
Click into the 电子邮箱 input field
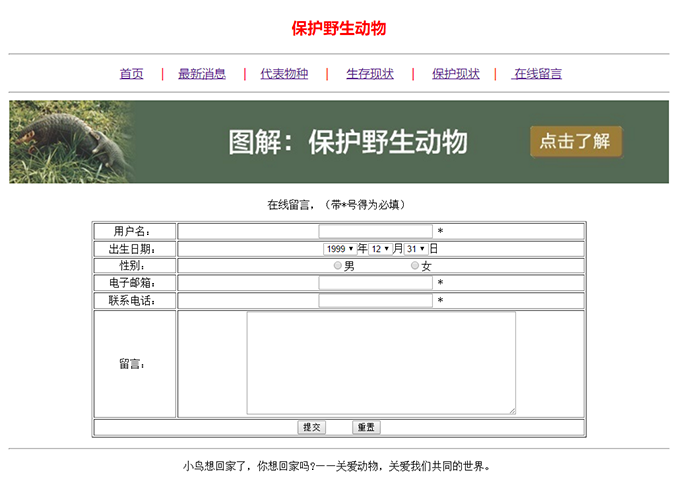click(x=375, y=283)
